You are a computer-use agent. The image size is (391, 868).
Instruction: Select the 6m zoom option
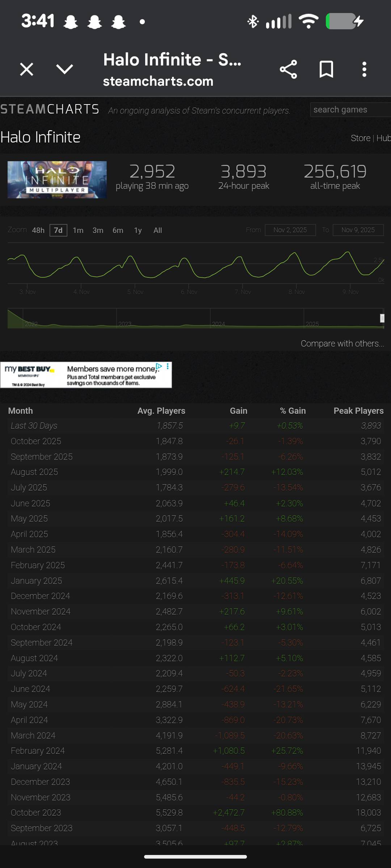118,230
